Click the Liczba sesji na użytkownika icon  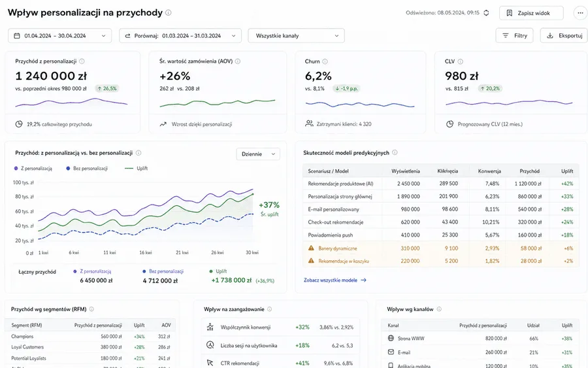pyautogui.click(x=210, y=345)
